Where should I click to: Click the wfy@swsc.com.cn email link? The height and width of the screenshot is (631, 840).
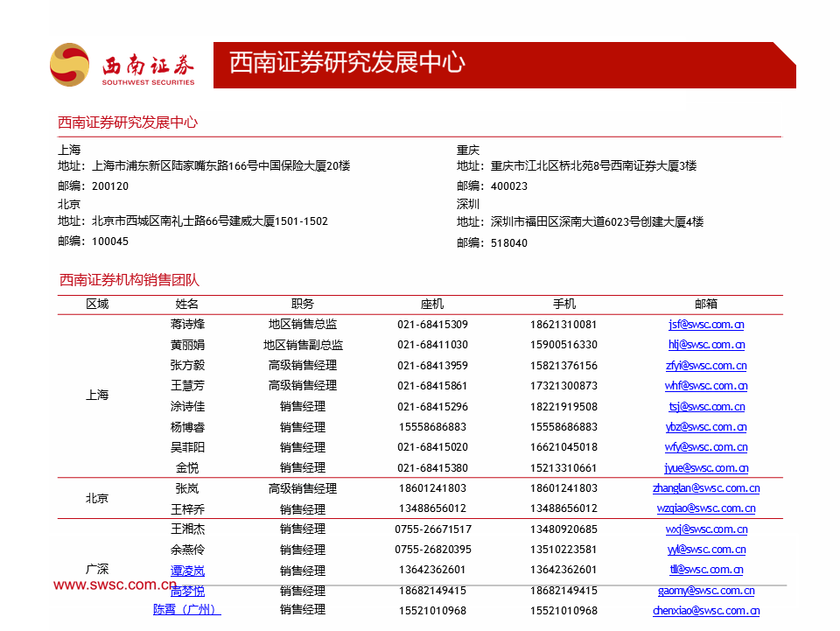click(706, 447)
